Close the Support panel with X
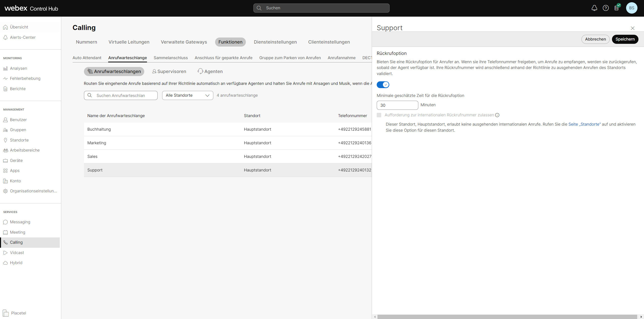Viewport: 644px width, 319px height. [x=632, y=28]
